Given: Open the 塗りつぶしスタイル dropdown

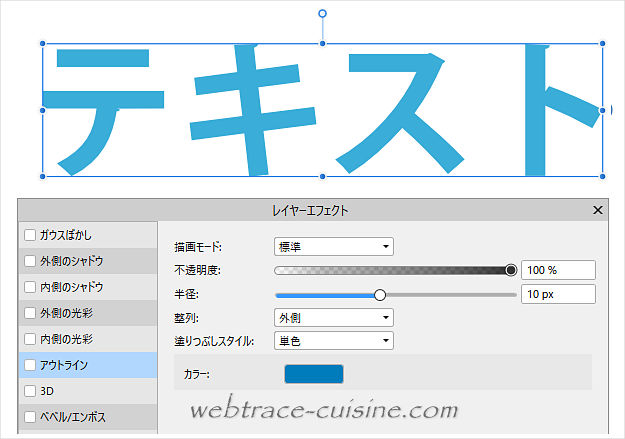Looking at the screenshot, I should pyautogui.click(x=333, y=341).
